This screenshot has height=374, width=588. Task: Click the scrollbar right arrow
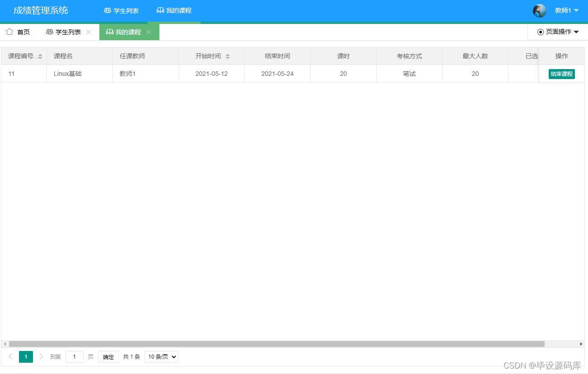pos(581,344)
